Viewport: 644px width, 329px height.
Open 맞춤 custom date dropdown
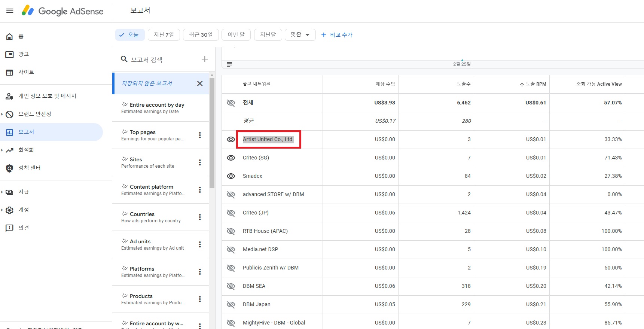coord(300,35)
